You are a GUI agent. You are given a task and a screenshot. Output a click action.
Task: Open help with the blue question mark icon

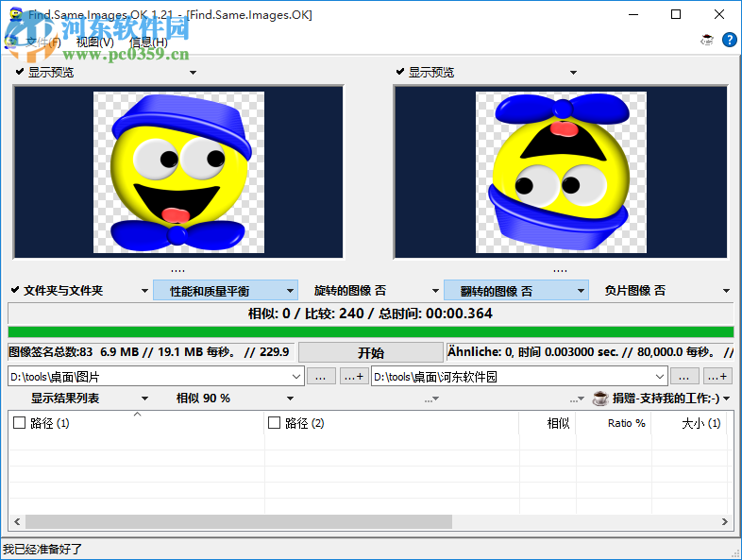click(729, 40)
